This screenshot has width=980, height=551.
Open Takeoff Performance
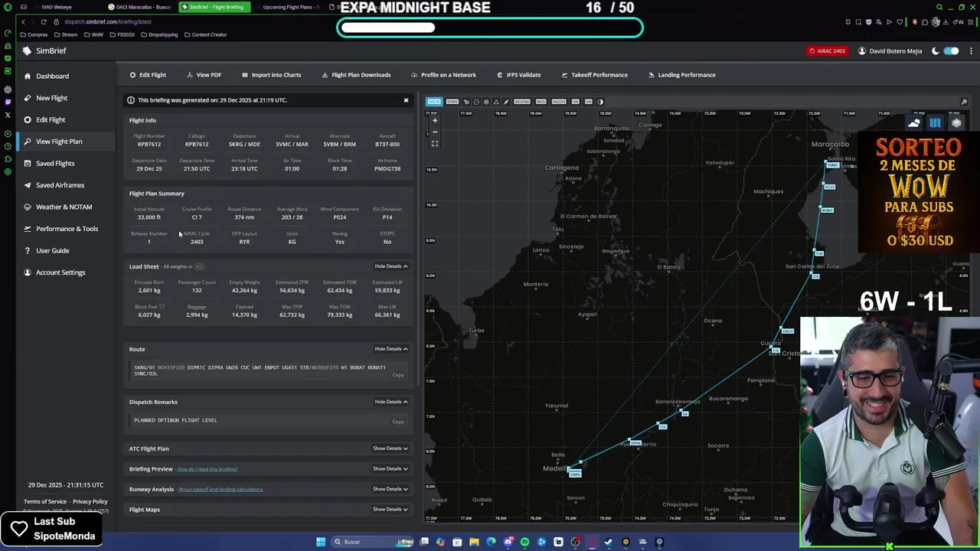594,75
